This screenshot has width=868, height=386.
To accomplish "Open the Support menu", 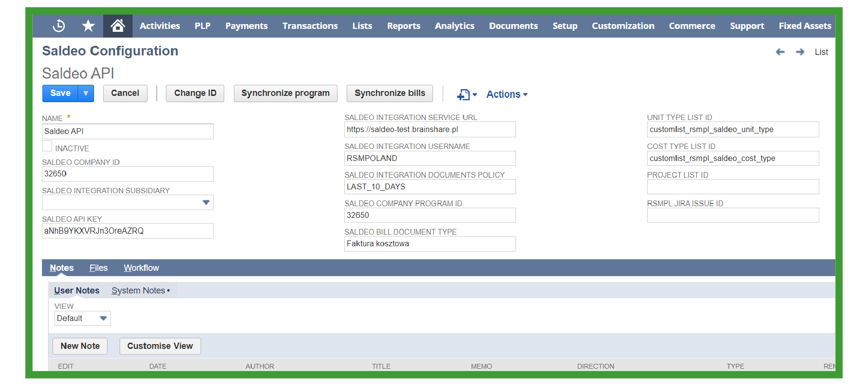I will 747,26.
